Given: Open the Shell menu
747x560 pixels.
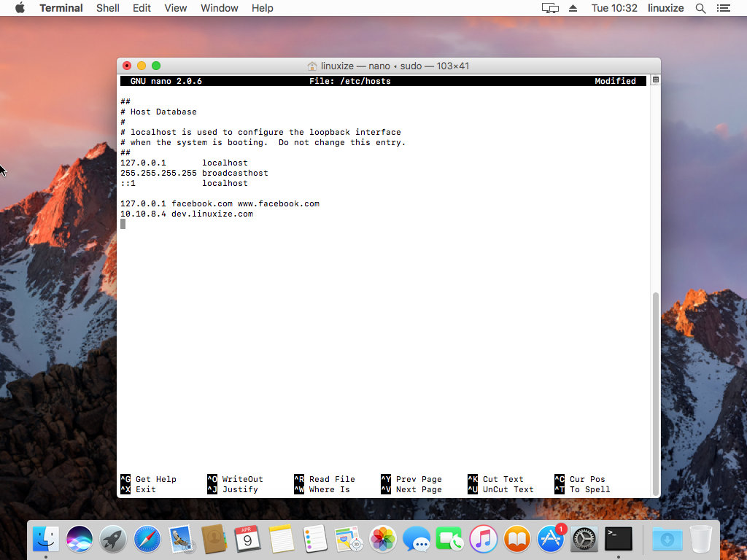Looking at the screenshot, I should point(107,8).
